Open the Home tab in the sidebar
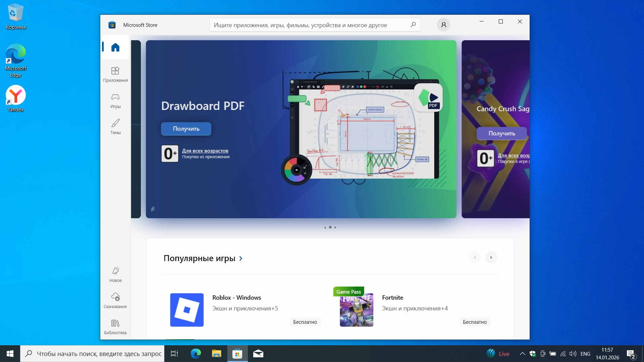Screen dimensions: 644x362 [x=115, y=47]
